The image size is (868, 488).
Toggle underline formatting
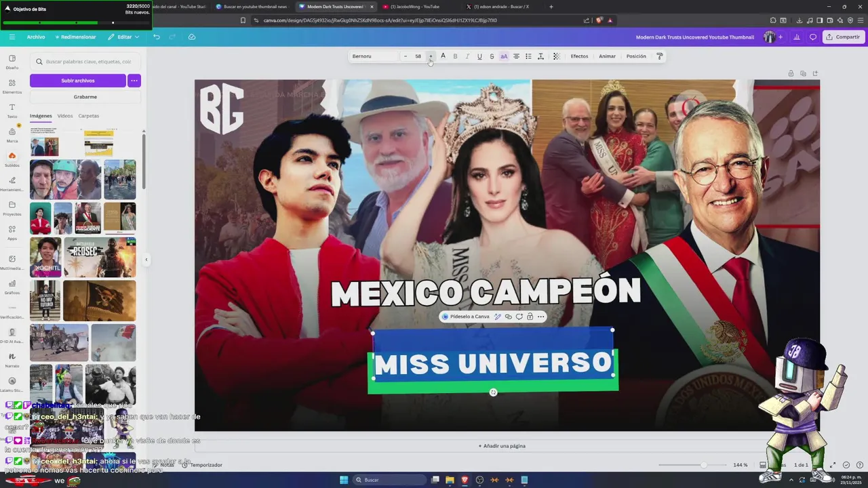[479, 56]
